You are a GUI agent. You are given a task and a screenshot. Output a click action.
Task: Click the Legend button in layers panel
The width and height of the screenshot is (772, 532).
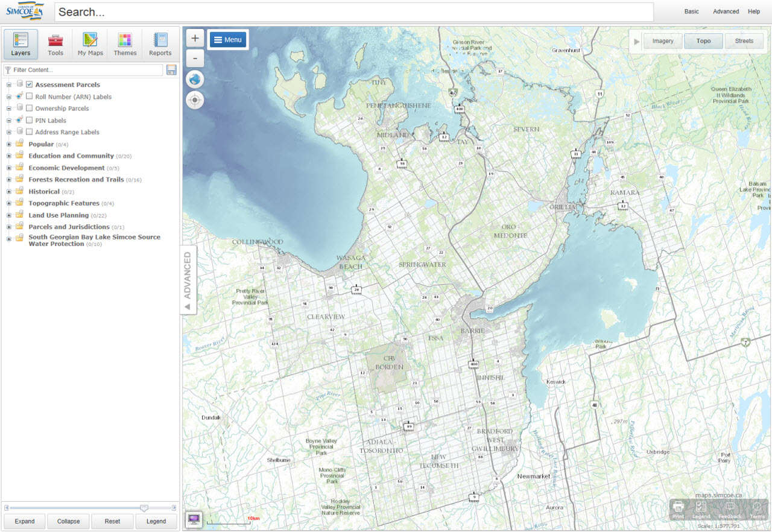coord(156,521)
